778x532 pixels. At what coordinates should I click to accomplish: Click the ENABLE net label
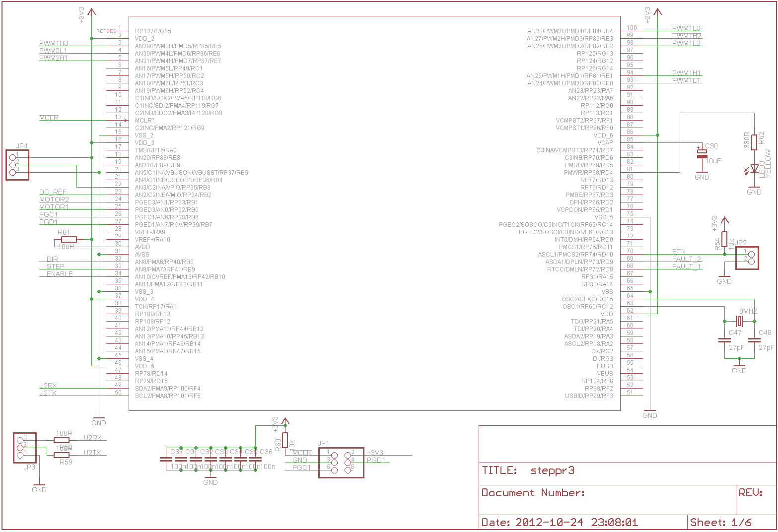coord(60,274)
